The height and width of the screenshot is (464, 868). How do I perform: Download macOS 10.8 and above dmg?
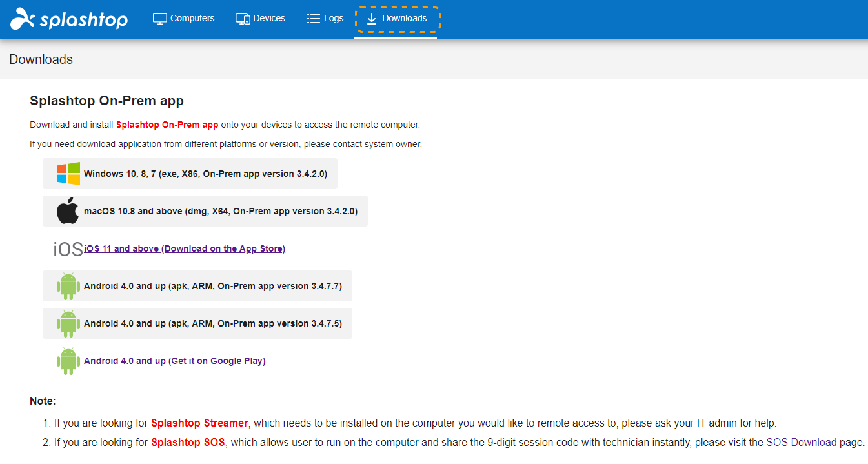[205, 211]
